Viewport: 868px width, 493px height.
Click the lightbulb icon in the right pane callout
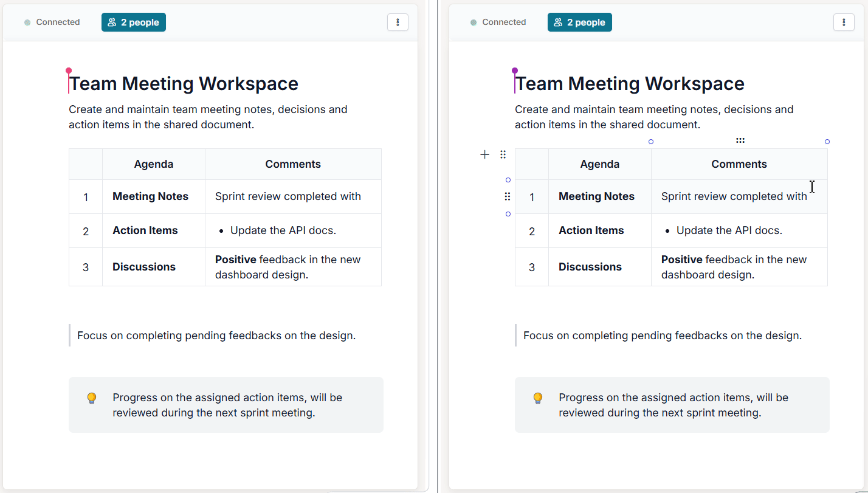pyautogui.click(x=538, y=398)
